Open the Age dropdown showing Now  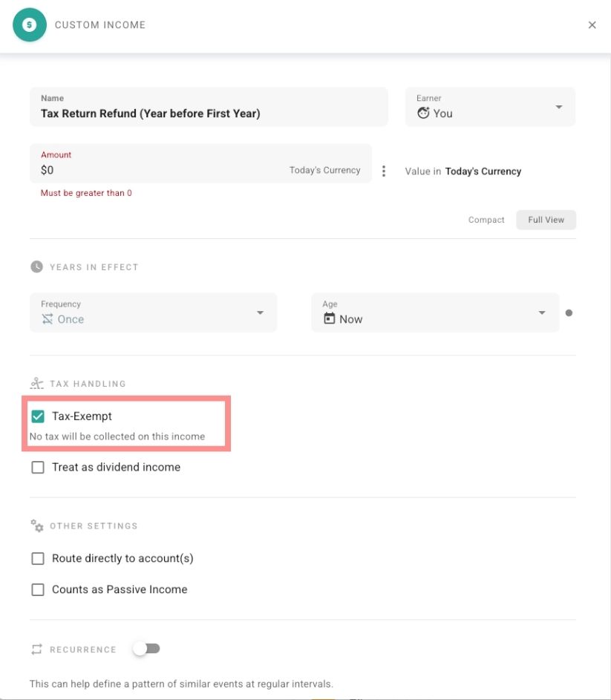[x=541, y=313]
